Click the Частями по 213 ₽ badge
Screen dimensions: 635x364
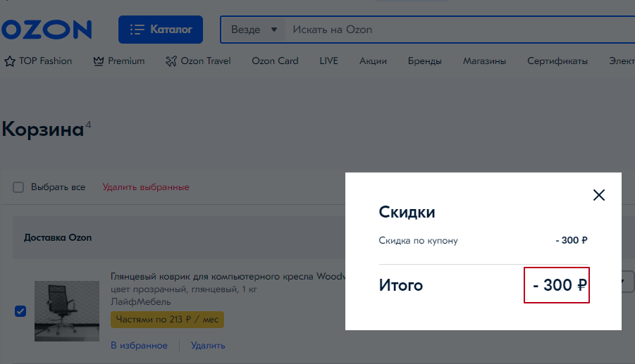point(166,320)
